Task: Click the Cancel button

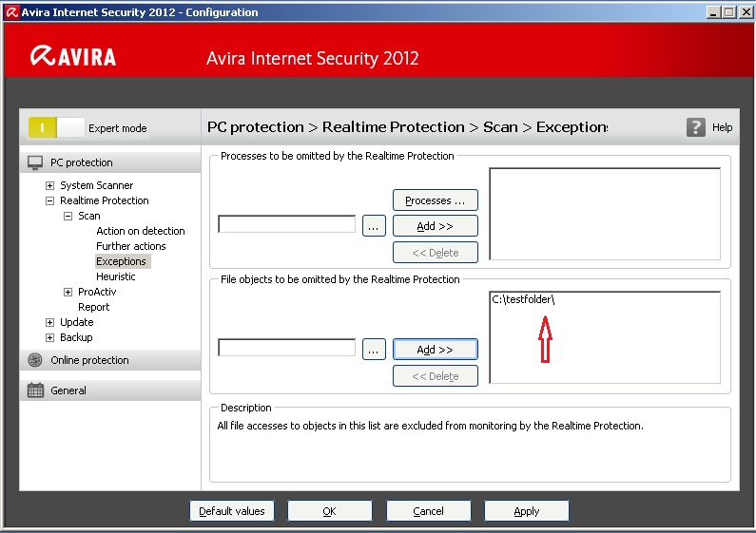Action: [429, 511]
